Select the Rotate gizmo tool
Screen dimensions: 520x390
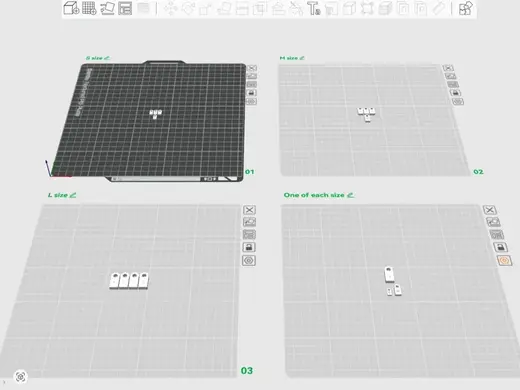pos(188,8)
